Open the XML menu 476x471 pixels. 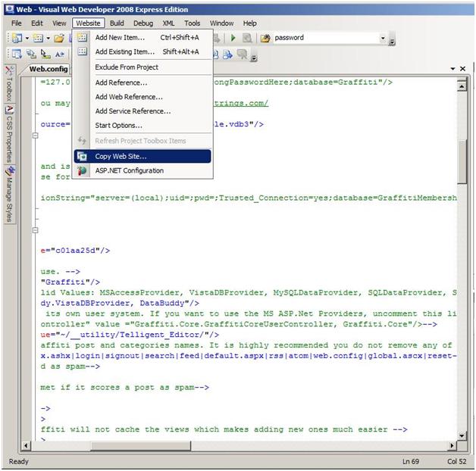coord(168,23)
